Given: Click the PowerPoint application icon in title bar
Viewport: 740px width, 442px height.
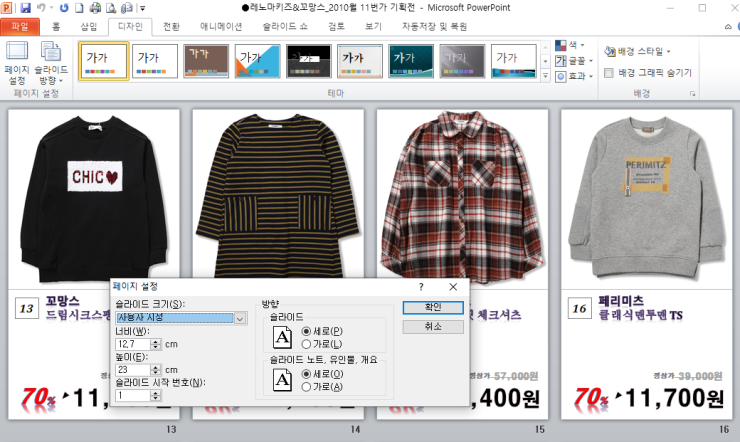Looking at the screenshot, I should 7,8.
